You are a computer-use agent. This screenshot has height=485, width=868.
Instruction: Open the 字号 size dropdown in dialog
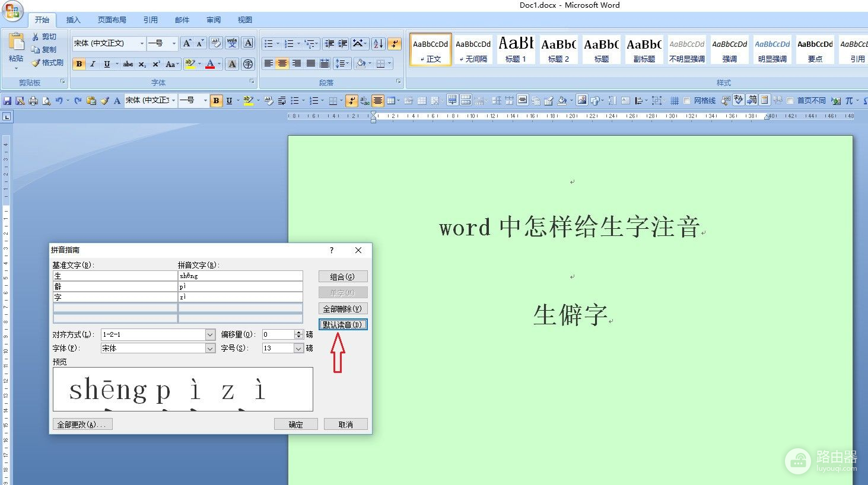coord(298,348)
